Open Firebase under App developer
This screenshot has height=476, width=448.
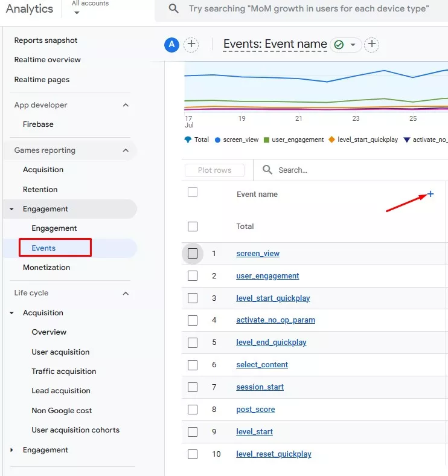click(x=38, y=124)
